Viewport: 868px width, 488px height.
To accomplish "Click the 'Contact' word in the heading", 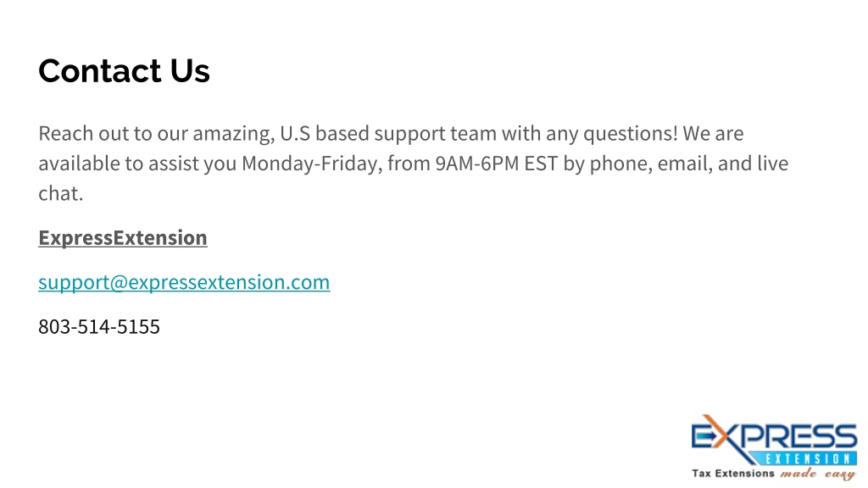I will pyautogui.click(x=100, y=71).
